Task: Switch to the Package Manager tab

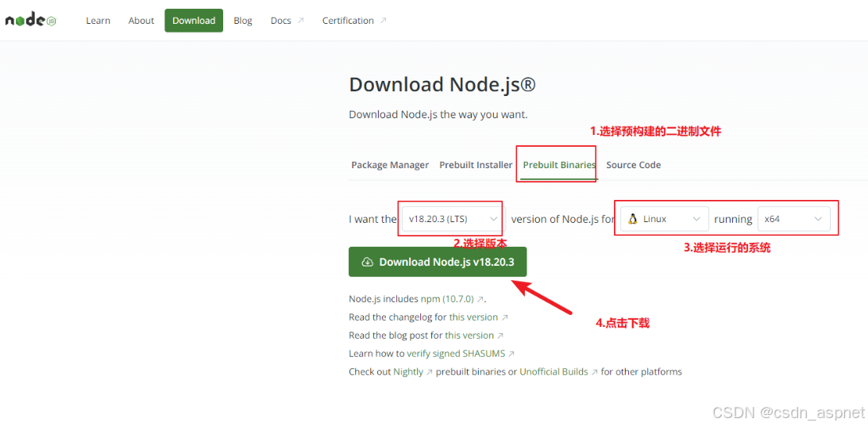Action: (x=390, y=165)
